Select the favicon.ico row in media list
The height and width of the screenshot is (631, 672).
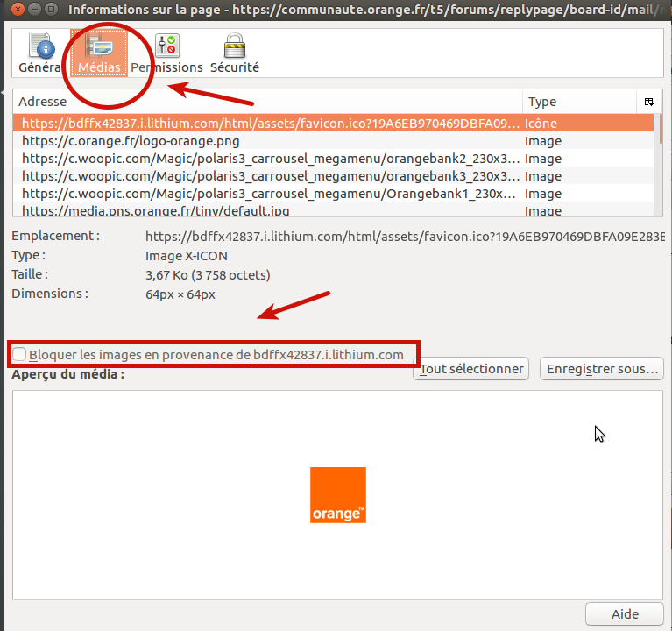click(x=333, y=123)
